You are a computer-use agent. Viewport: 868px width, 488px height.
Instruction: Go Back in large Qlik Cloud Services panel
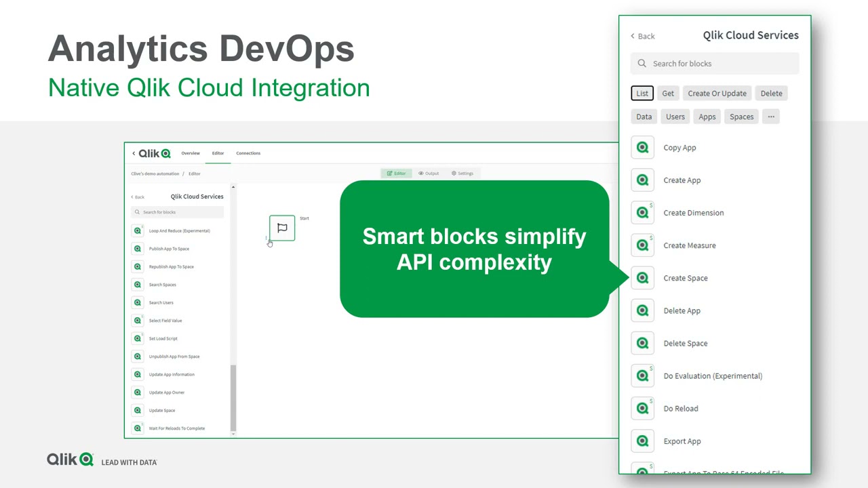(642, 36)
